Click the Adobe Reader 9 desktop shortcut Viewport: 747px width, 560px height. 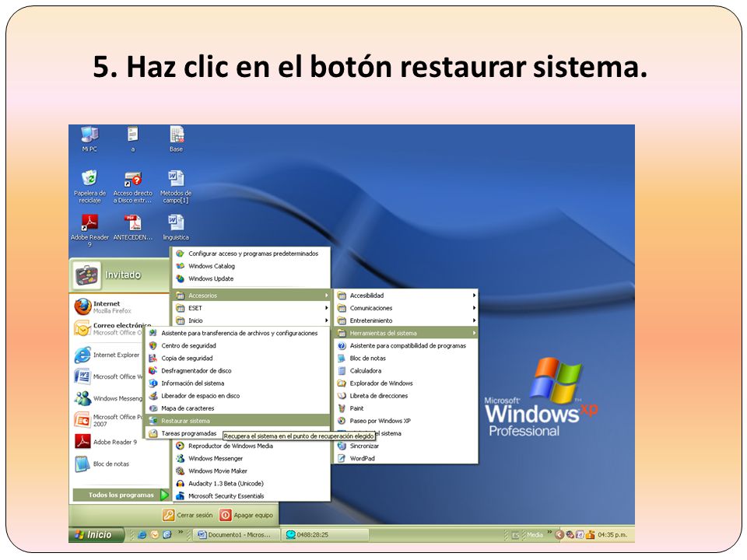(89, 230)
